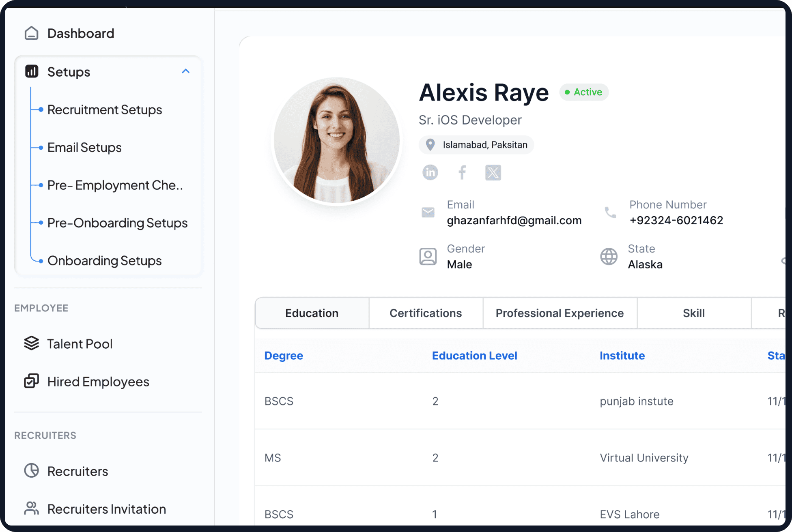This screenshot has height=532, width=792.
Task: Click the email ghazanfarhfd@gmail.com
Action: [514, 220]
